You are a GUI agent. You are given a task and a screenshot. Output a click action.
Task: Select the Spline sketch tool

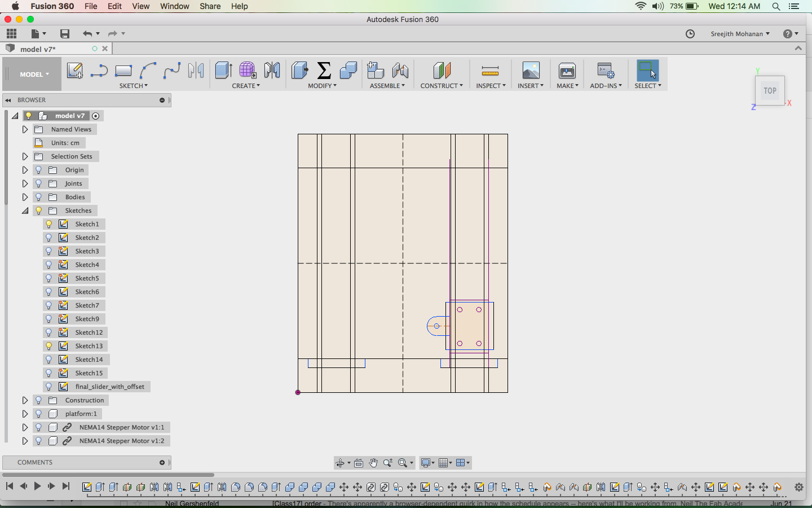(172, 71)
